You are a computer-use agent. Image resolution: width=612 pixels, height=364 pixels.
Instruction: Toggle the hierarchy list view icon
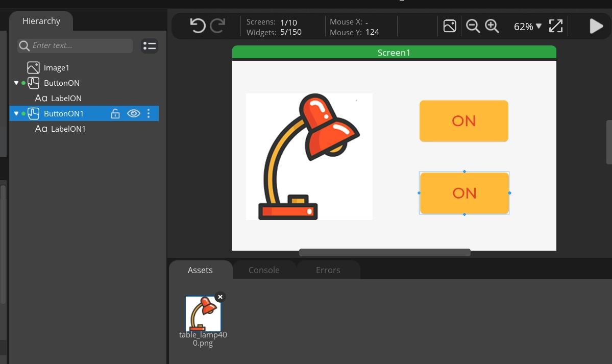[x=150, y=46]
